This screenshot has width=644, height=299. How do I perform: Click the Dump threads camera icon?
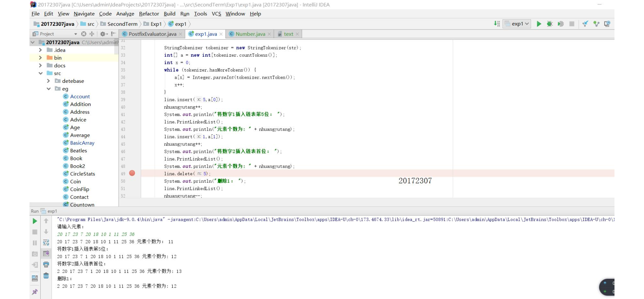coord(35,254)
